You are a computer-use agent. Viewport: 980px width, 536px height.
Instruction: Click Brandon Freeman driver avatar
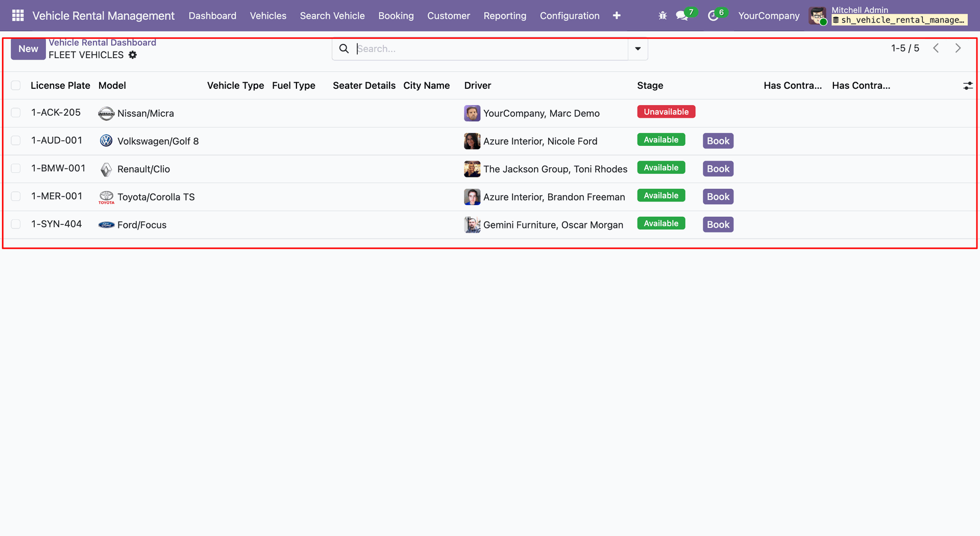click(x=472, y=197)
